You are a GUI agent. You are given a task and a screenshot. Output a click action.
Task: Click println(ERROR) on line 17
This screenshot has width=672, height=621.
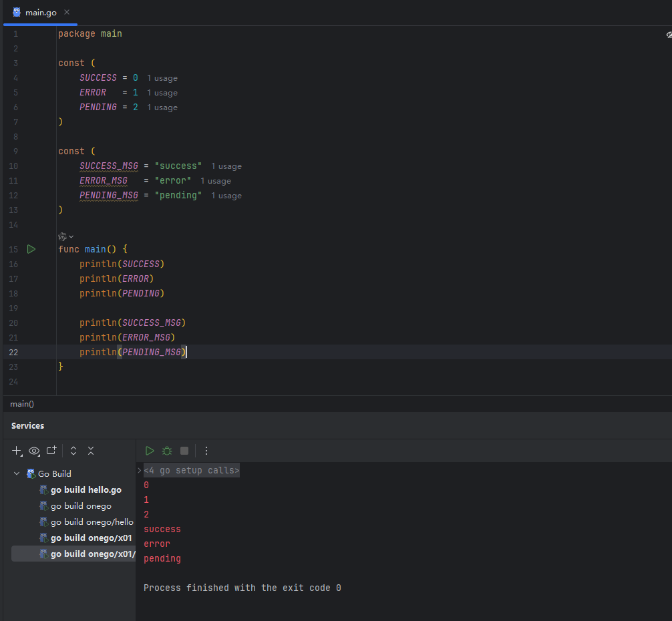pyautogui.click(x=117, y=279)
